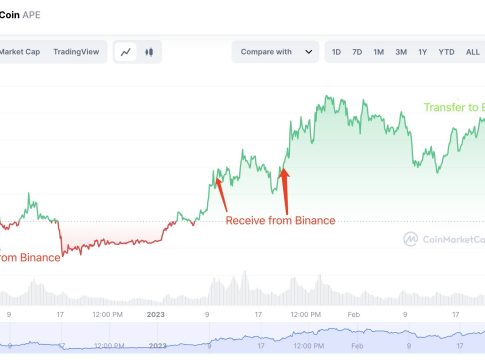Switch to candlestick chart icon
The image size is (485, 360).
point(149,52)
